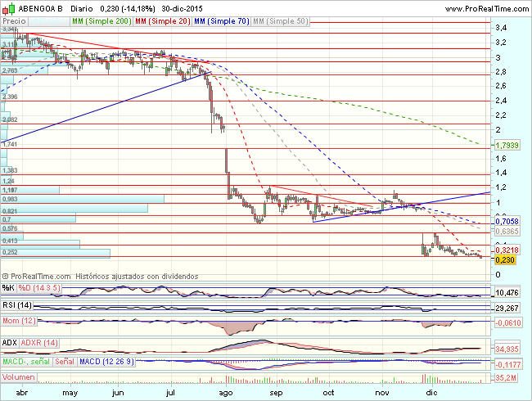Click the yellow 0,230 current price tag
532x401 pixels.
(x=505, y=260)
